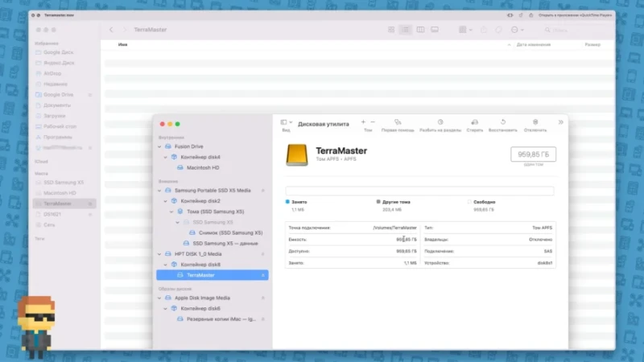This screenshot has height=362, width=644.
Task: Collapse the Container disk8 entry
Action: [166, 265]
